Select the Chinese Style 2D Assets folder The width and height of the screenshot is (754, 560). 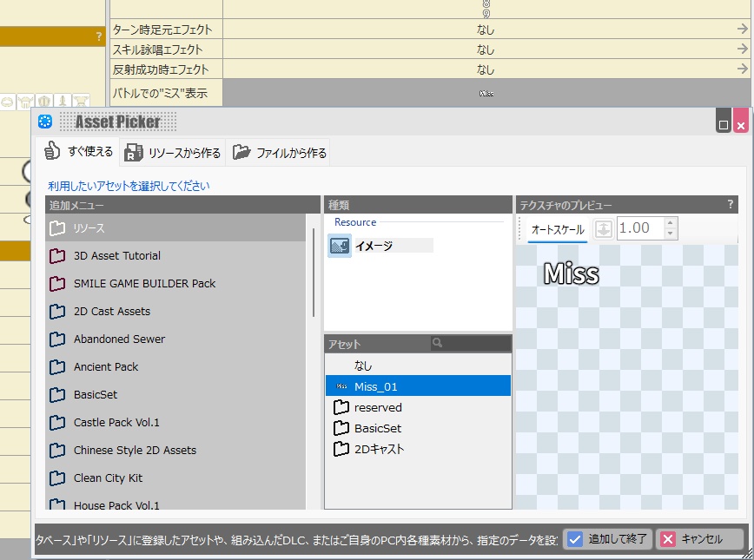(x=175, y=451)
